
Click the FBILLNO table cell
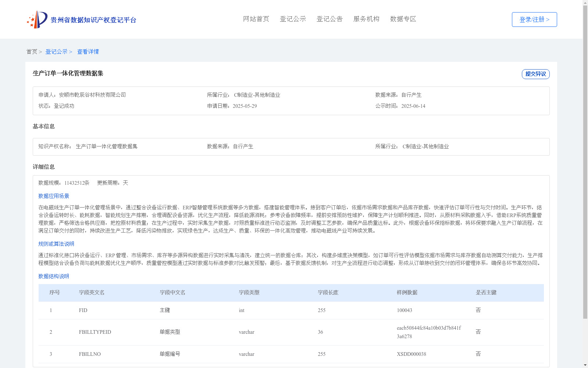click(90, 354)
